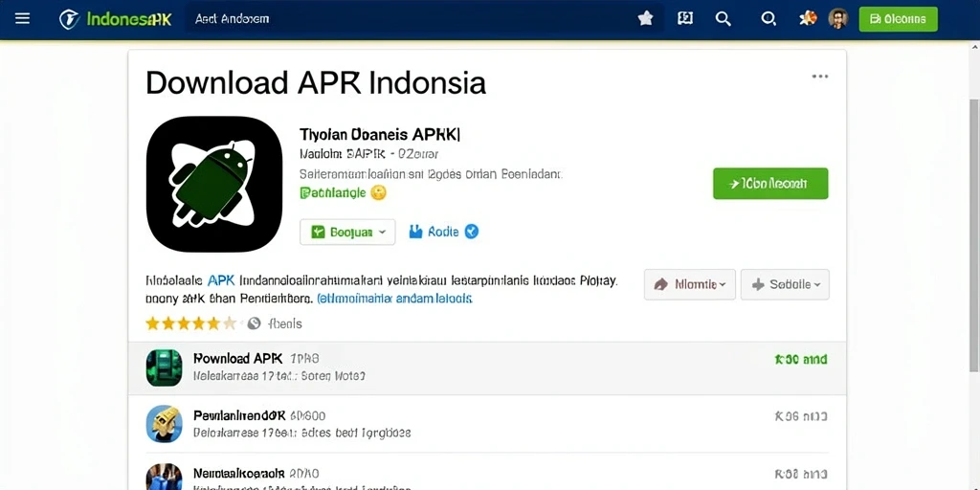Click the green app icon in Download APK row
980x490 pixels.
[x=165, y=367]
